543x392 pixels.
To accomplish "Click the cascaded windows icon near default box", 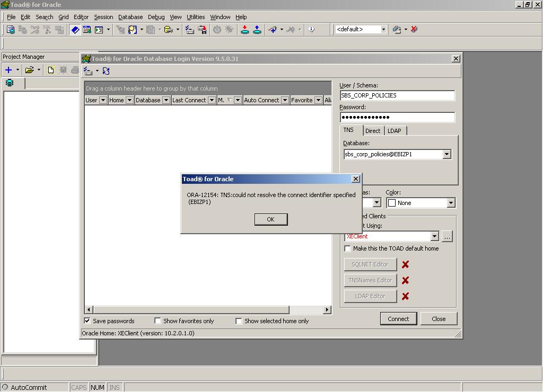I will [397, 30].
